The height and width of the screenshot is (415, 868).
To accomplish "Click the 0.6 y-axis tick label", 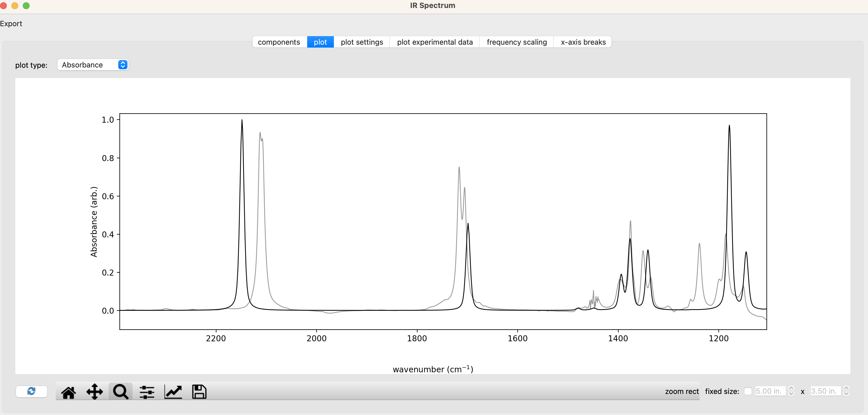I will tap(108, 196).
